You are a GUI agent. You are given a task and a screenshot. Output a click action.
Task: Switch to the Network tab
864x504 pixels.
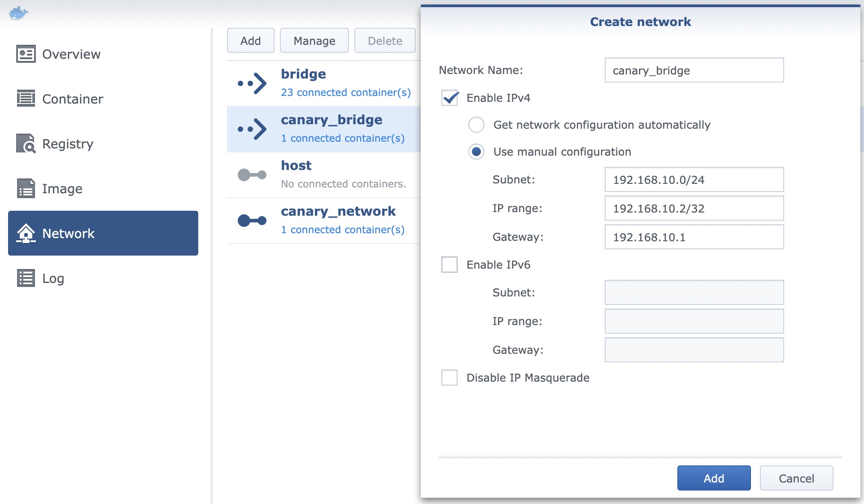coord(103,233)
